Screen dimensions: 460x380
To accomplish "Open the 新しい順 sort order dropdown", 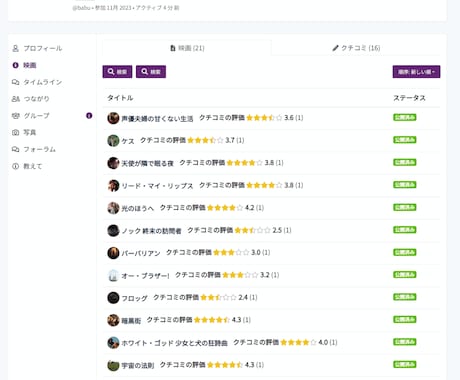I will pyautogui.click(x=416, y=72).
